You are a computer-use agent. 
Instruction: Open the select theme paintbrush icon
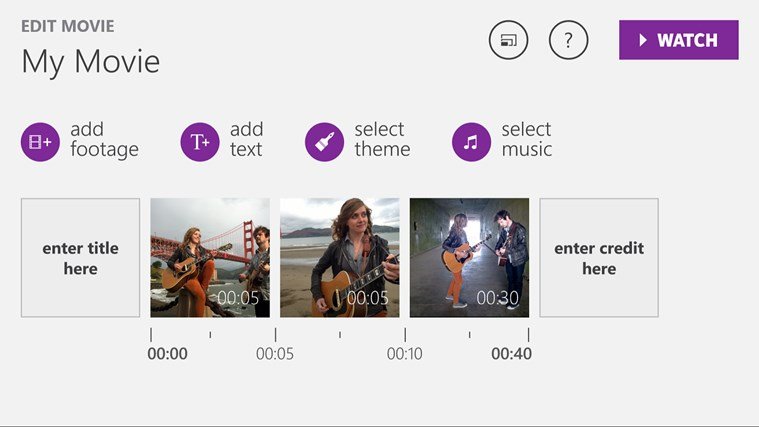click(325, 141)
